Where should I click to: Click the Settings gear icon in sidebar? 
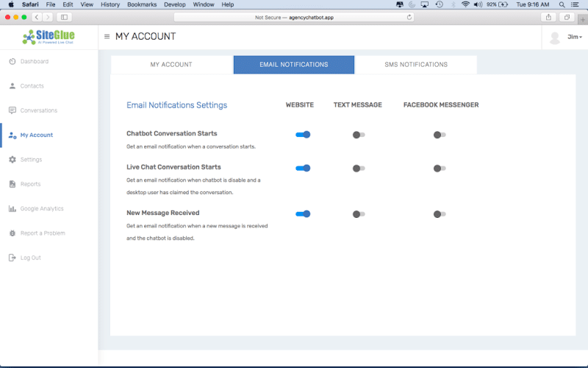point(12,160)
